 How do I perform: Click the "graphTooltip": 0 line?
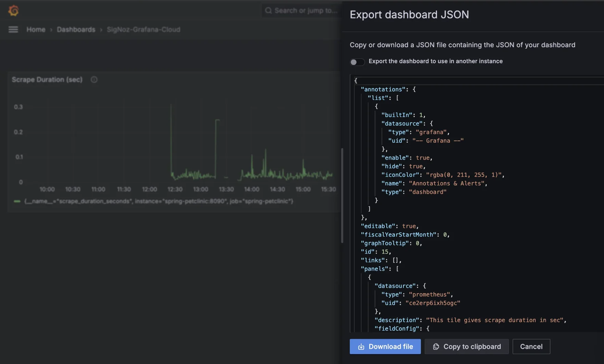(x=391, y=243)
